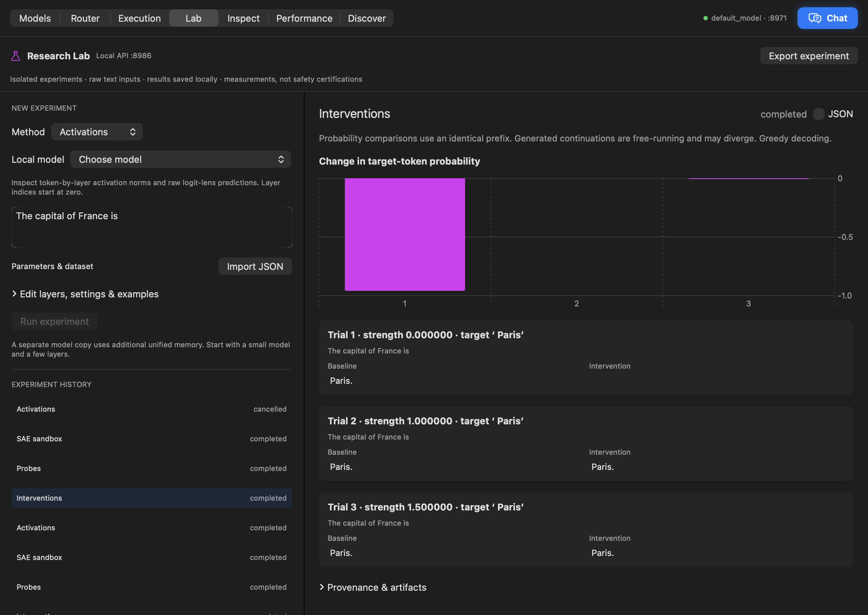This screenshot has height=615, width=868.
Task: Click the Interventions panel title
Action: point(354,114)
